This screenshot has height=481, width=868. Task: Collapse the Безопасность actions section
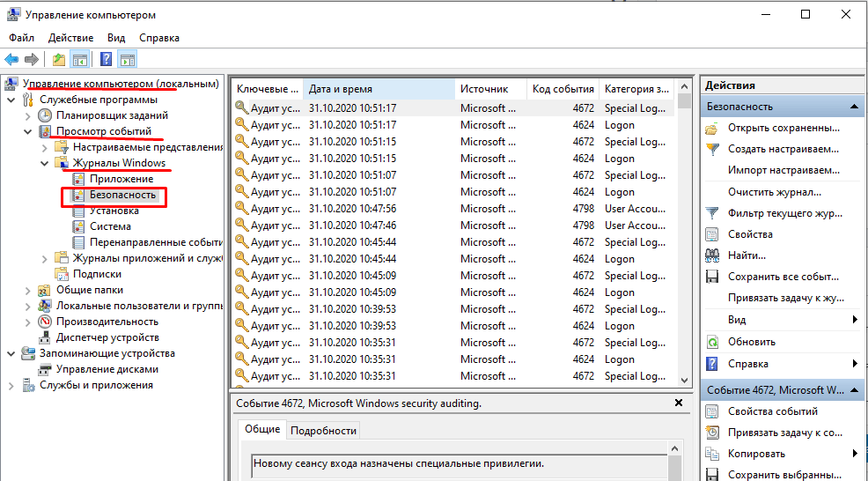click(854, 107)
